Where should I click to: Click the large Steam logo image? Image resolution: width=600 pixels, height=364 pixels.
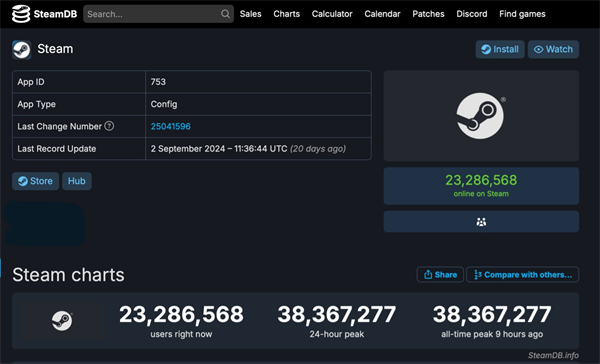[x=481, y=116]
